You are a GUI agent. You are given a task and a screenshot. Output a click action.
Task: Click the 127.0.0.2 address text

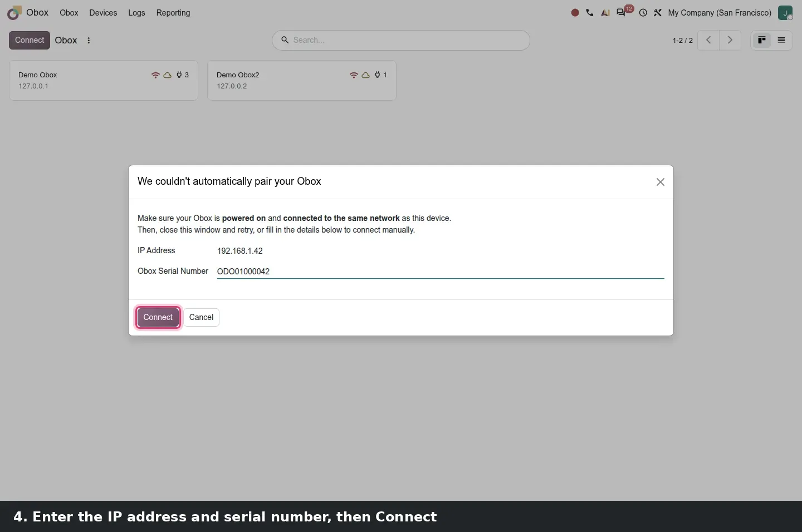[x=232, y=86]
